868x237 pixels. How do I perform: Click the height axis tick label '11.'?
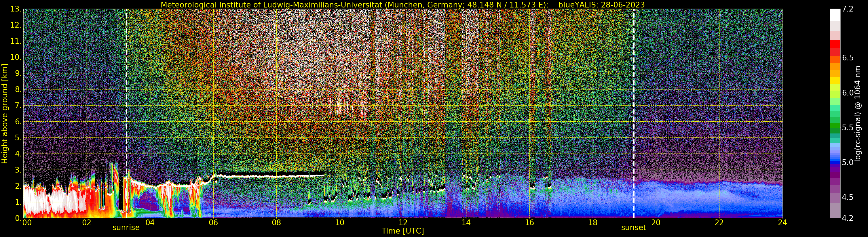click(x=16, y=41)
